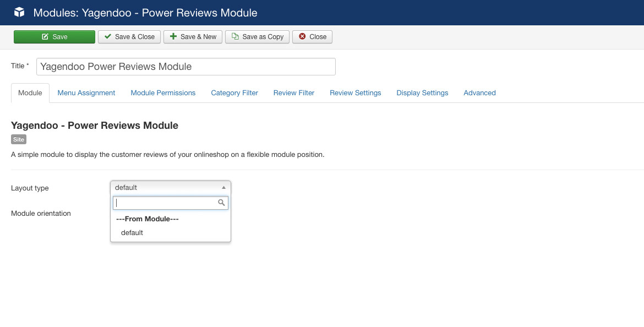Click the module description text

click(x=167, y=155)
